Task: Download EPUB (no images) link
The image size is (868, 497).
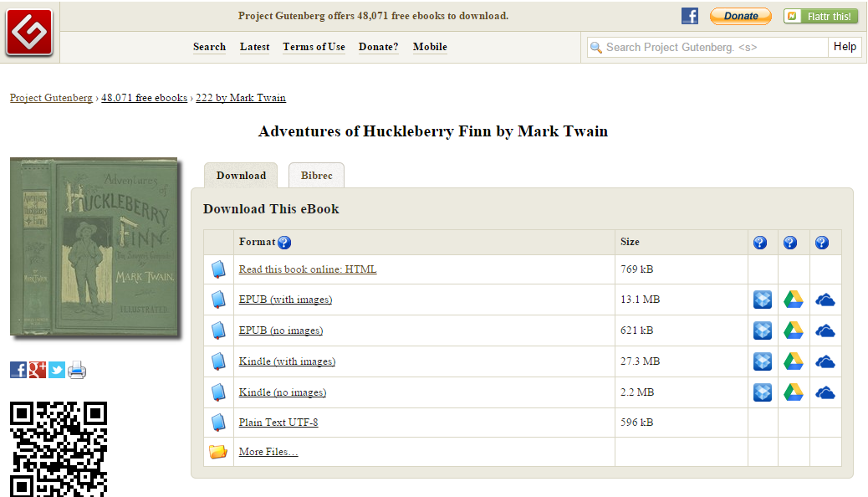Action: coord(281,330)
